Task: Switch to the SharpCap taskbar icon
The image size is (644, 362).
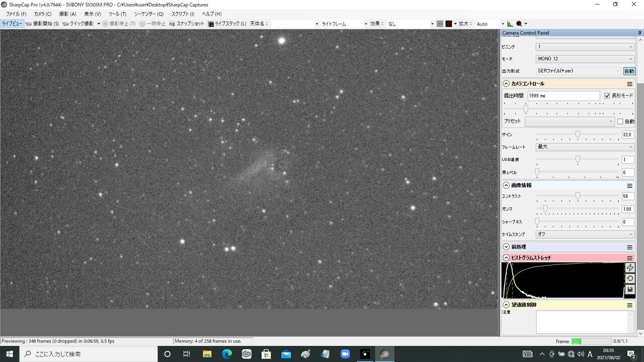Action: click(x=385, y=354)
